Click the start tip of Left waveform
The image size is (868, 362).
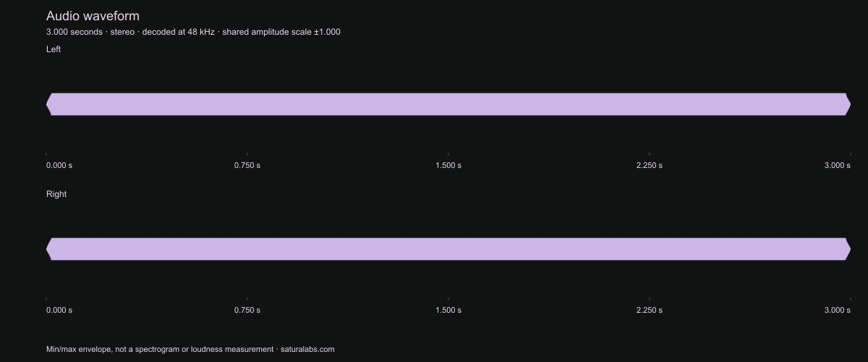point(48,104)
